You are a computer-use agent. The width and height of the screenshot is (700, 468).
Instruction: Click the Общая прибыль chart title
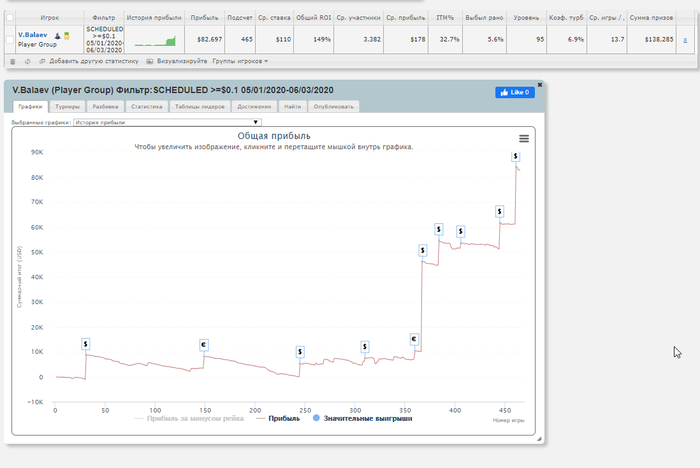coord(274,136)
